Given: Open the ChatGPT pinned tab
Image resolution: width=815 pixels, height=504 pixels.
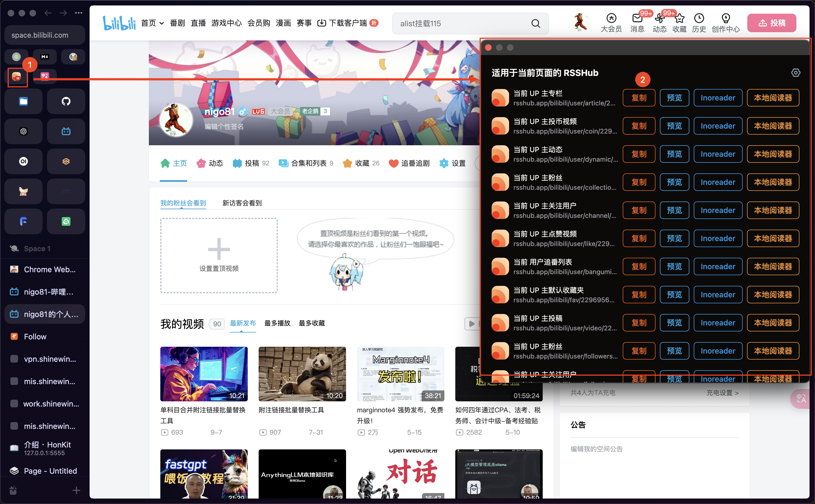Looking at the screenshot, I should point(23,131).
